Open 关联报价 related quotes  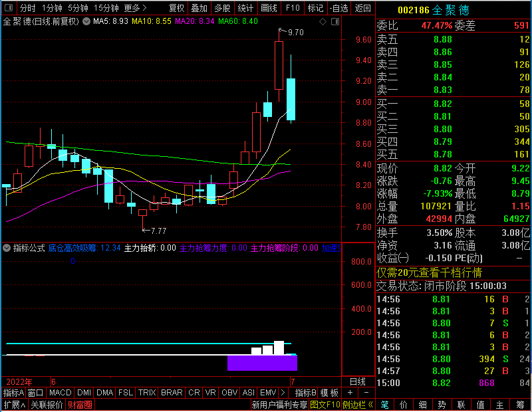pyautogui.click(x=47, y=405)
